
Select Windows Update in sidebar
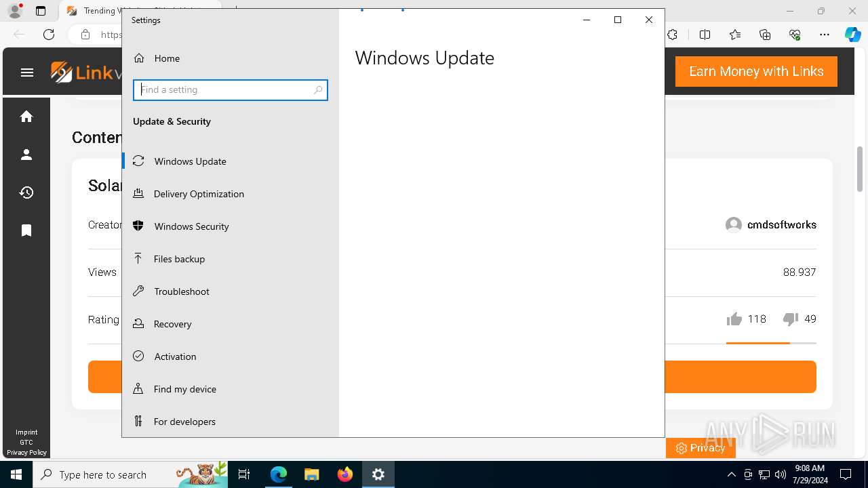(x=231, y=161)
